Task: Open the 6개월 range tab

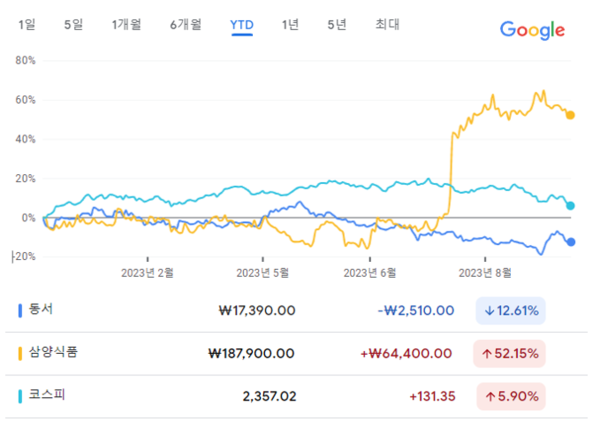Action: (185, 24)
